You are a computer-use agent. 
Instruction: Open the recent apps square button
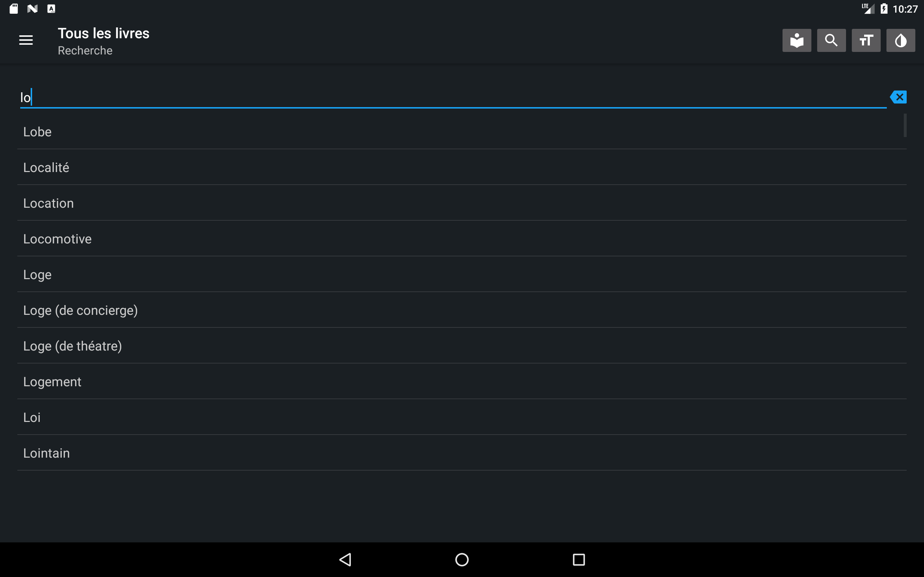point(579,559)
